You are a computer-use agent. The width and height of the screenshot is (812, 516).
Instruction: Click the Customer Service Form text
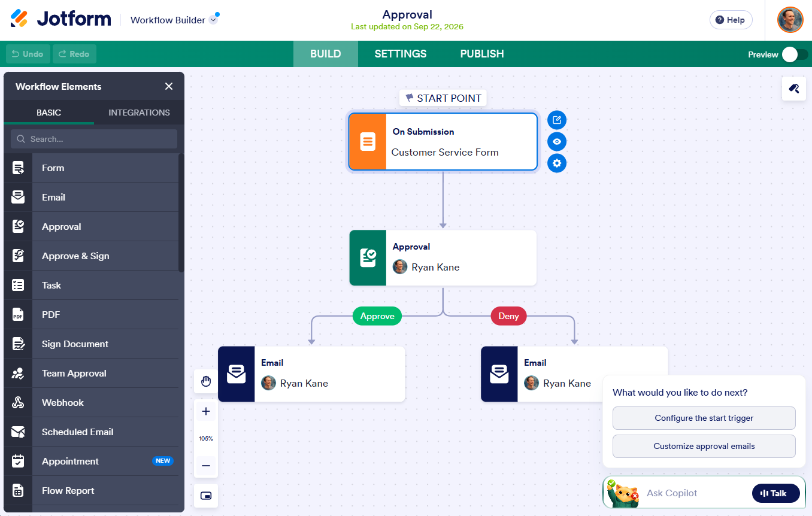click(x=445, y=152)
